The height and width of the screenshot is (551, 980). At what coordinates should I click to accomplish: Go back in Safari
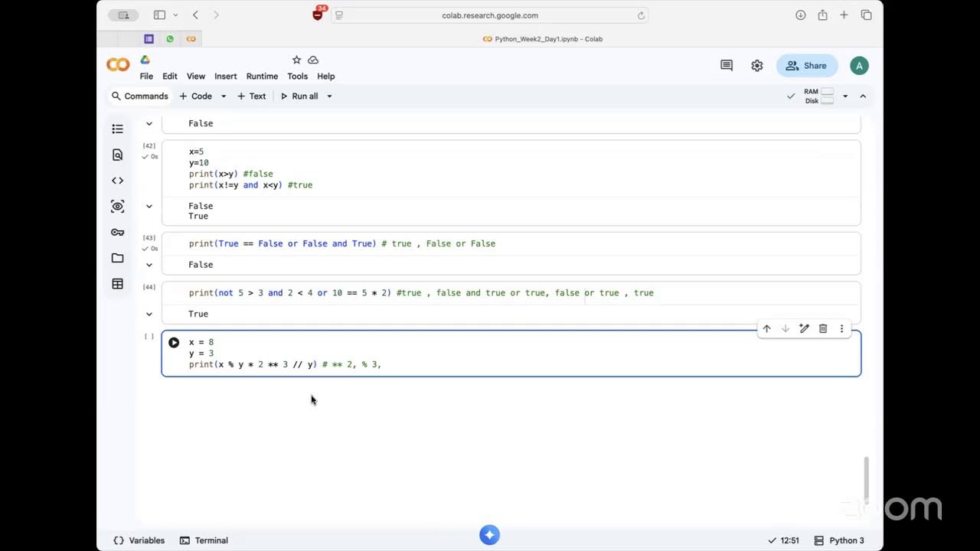tap(195, 15)
